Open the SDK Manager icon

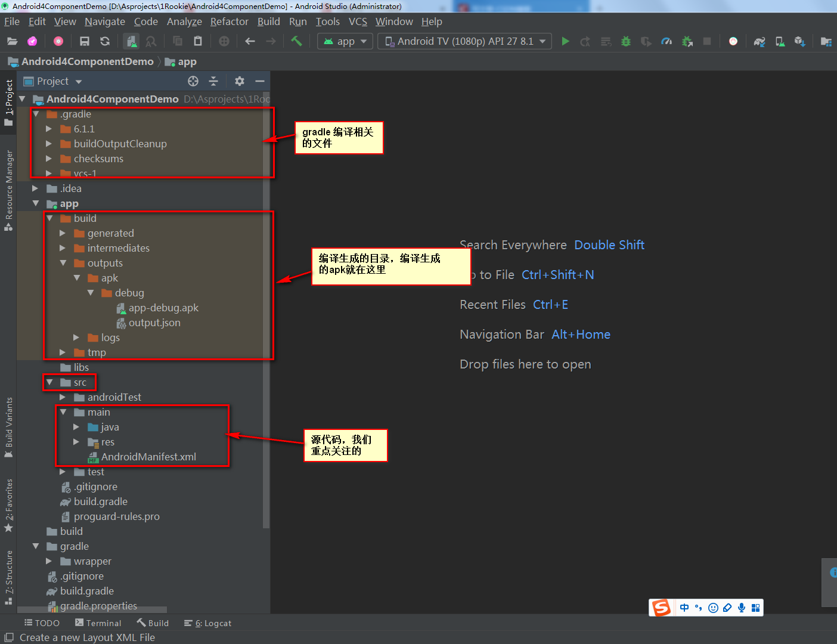point(800,41)
